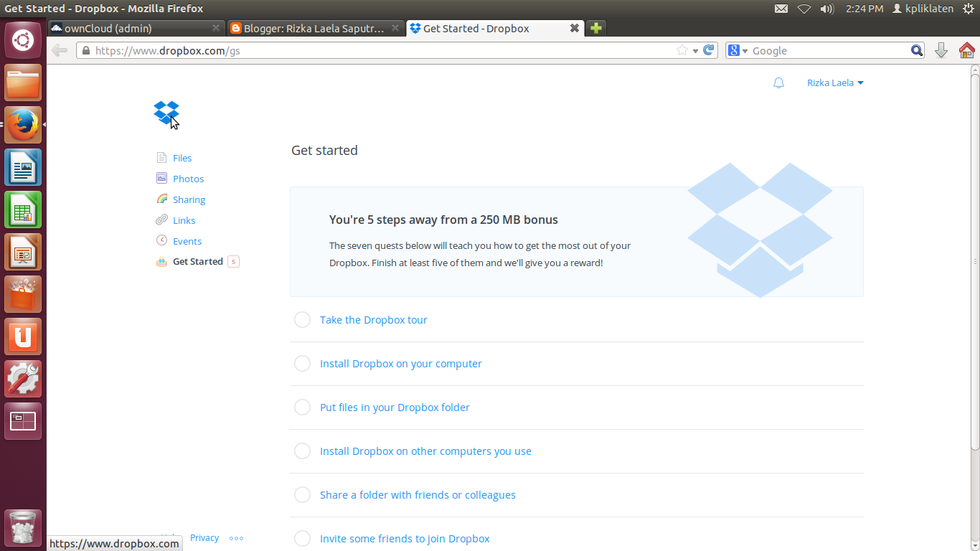The width and height of the screenshot is (980, 551).
Task: Check the circle for Share a folder
Action: [x=302, y=495]
